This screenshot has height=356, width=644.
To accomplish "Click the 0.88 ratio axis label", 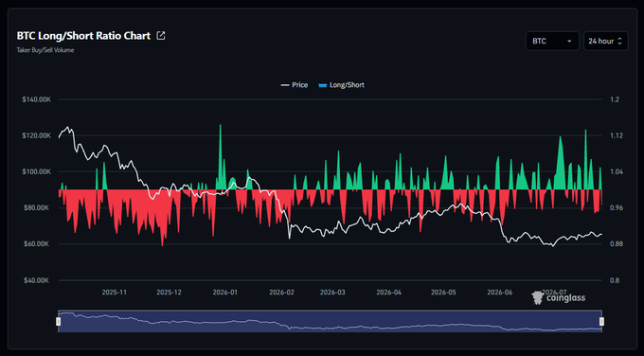I will pyautogui.click(x=617, y=244).
